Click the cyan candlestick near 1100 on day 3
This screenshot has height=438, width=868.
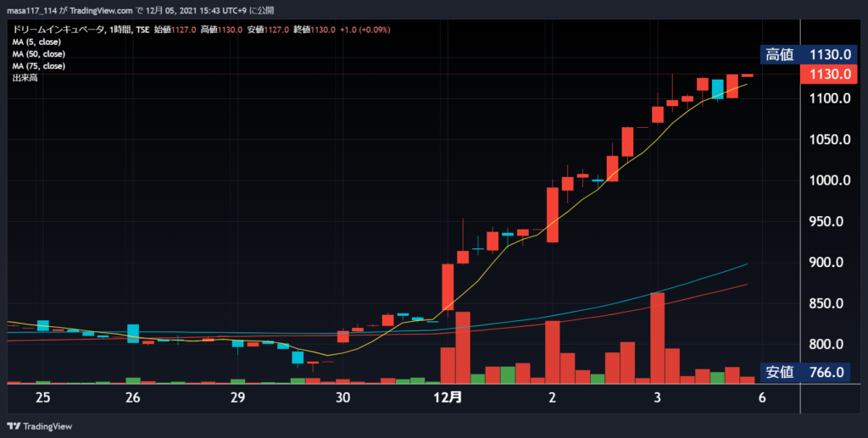coord(717,90)
